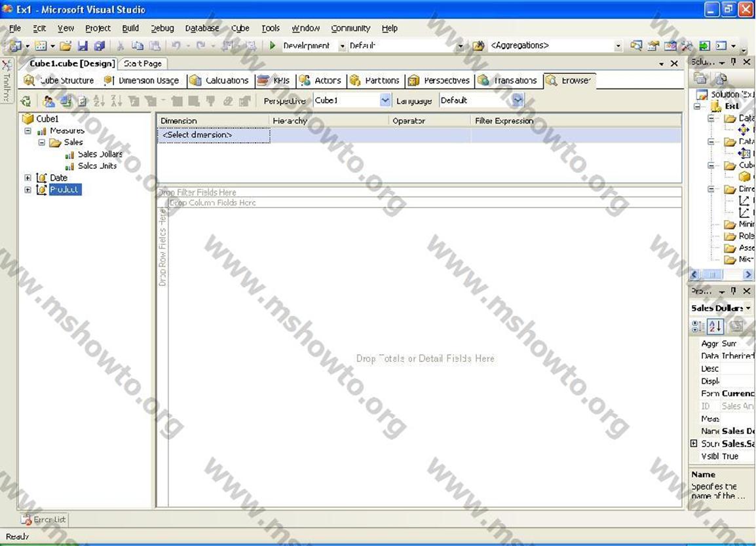
Task: Switch to the Actions tab
Action: 320,81
